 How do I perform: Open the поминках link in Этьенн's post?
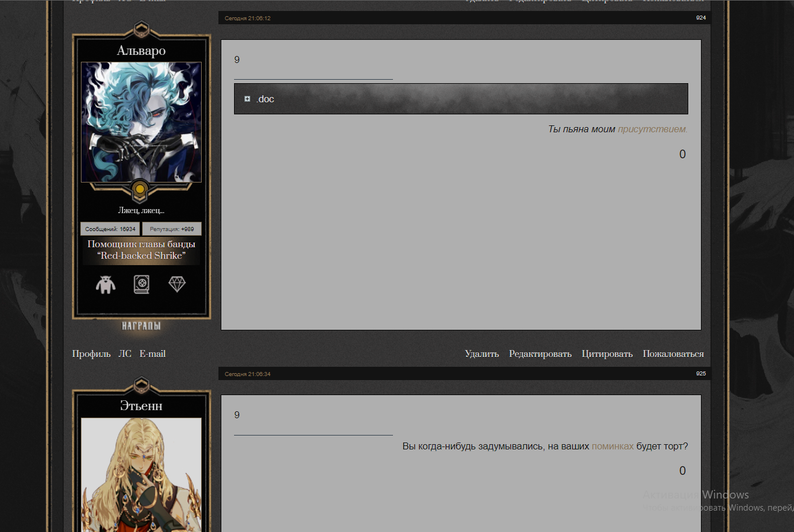[613, 446]
